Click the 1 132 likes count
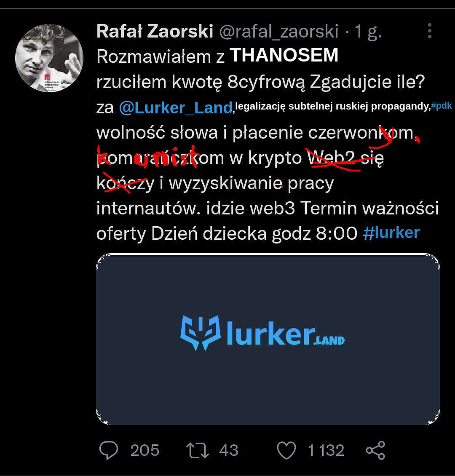 (326, 450)
